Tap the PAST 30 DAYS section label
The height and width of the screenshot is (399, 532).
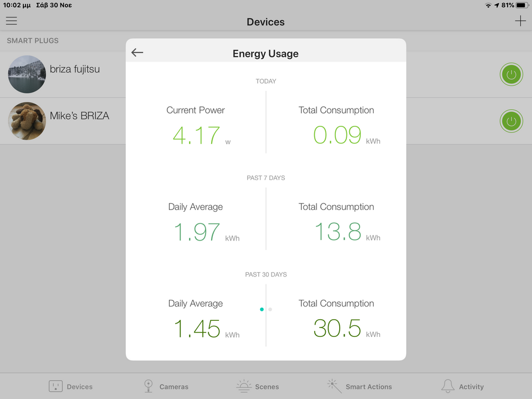[x=265, y=274]
